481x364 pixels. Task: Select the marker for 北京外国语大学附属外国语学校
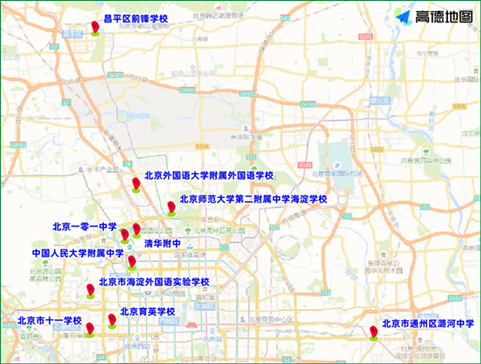tap(136, 185)
